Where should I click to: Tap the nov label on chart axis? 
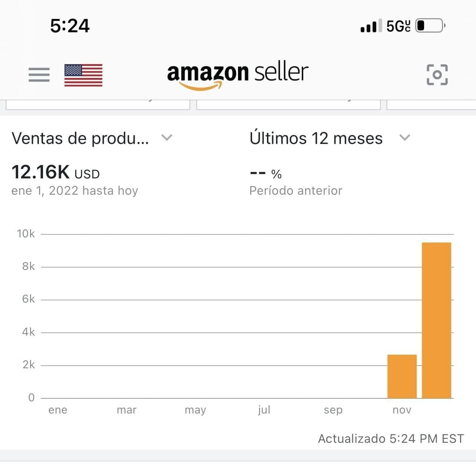[402, 410]
